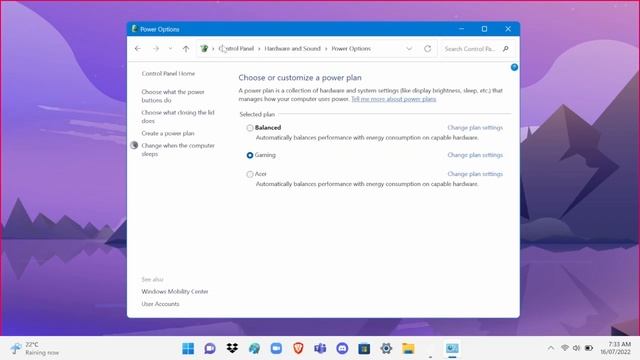Click the Wi-Fi tray icon
640x360 pixels.
[565, 348]
